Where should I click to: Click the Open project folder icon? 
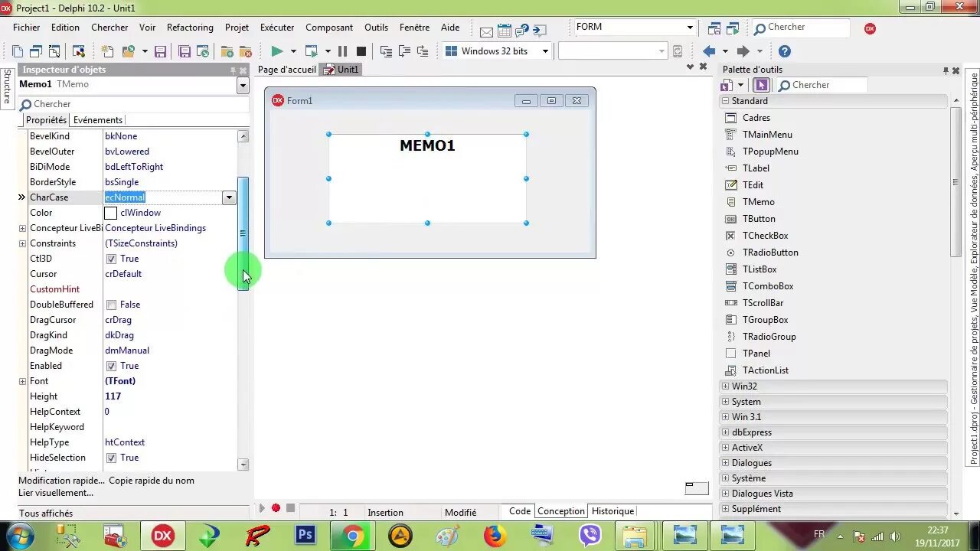[128, 51]
